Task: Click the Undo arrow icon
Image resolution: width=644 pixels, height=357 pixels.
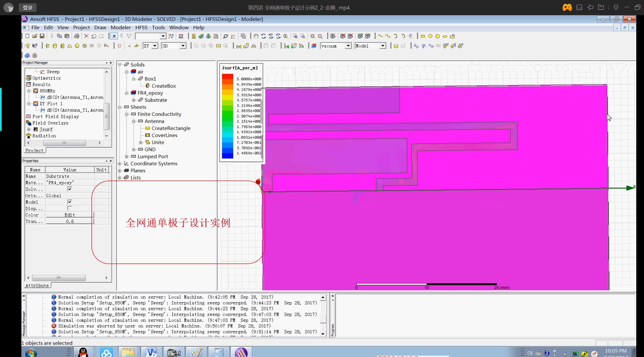Action: click(x=94, y=36)
